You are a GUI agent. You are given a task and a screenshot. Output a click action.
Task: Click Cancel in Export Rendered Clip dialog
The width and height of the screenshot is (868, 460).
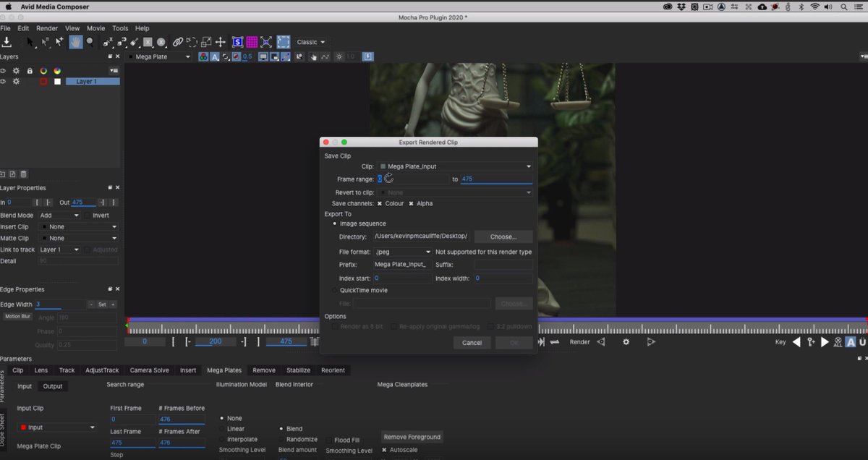[472, 343]
